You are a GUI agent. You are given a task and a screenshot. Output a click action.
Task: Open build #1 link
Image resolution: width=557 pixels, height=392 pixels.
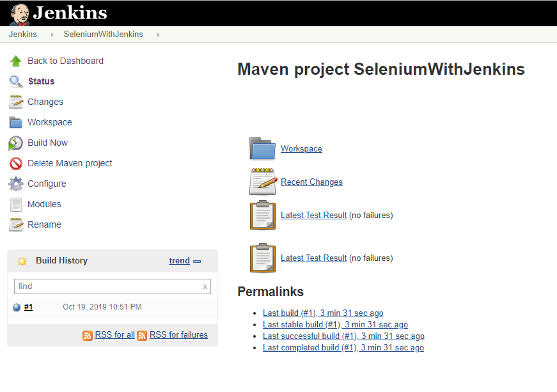click(28, 307)
